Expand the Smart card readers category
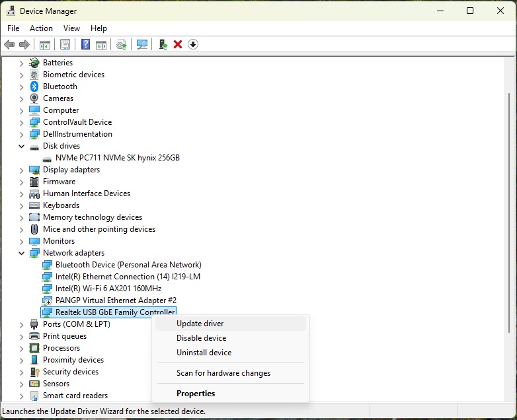 [x=21, y=396]
